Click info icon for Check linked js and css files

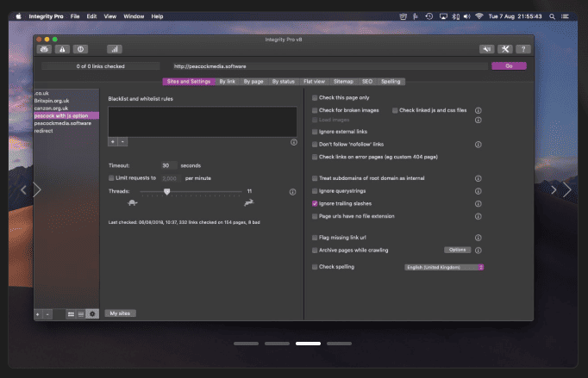click(479, 110)
